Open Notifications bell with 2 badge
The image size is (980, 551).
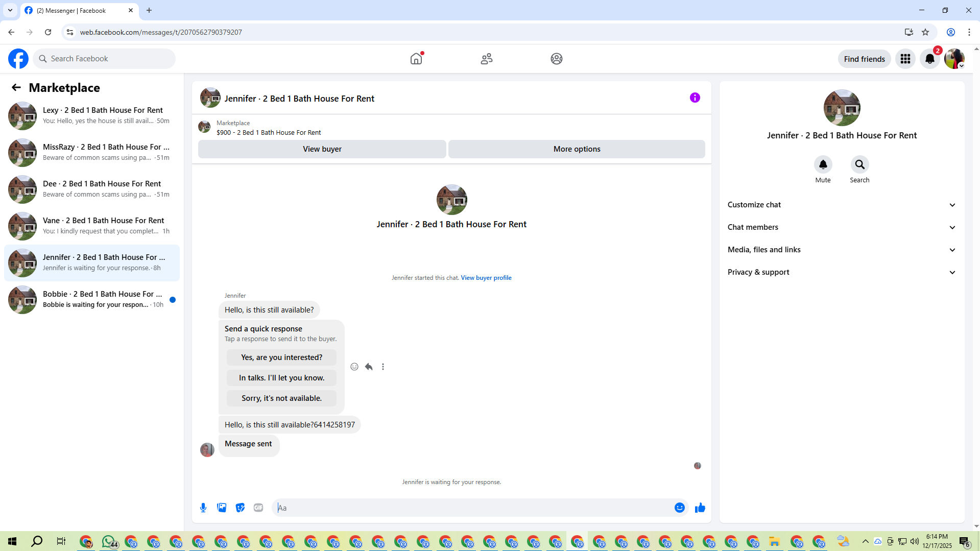930,59
